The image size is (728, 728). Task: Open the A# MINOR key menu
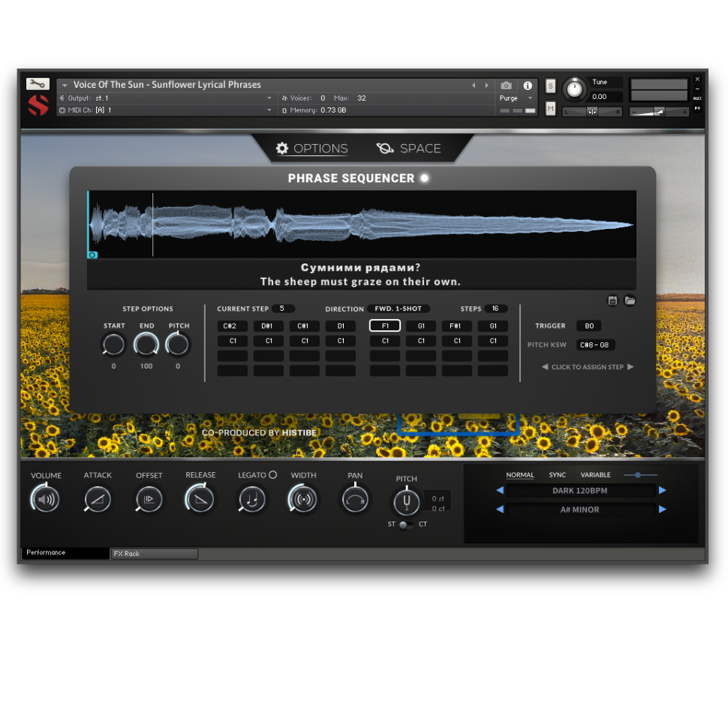click(x=580, y=510)
